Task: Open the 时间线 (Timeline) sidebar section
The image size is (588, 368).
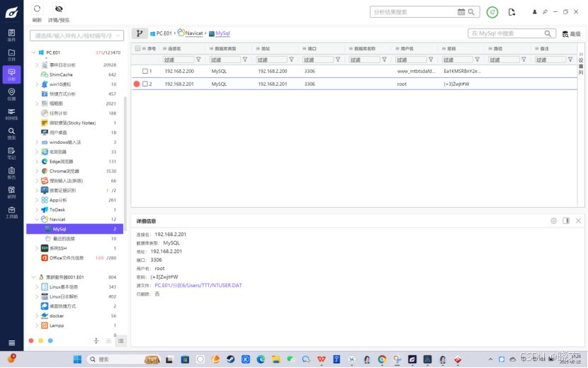Action: click(x=11, y=114)
